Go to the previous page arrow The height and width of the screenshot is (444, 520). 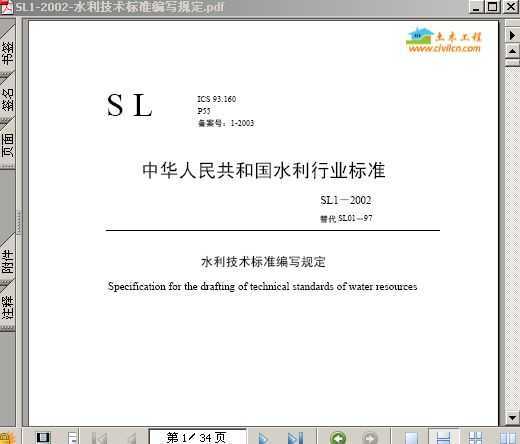(x=132, y=437)
